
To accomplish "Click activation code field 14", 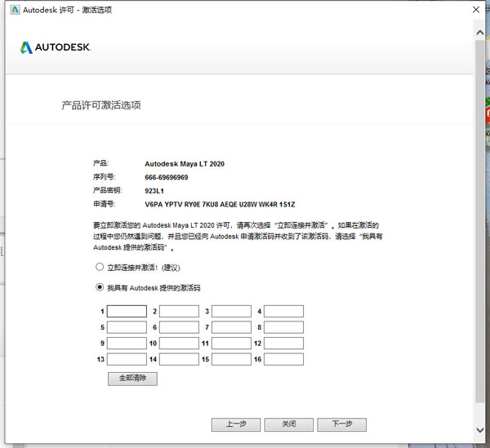I will (x=179, y=359).
